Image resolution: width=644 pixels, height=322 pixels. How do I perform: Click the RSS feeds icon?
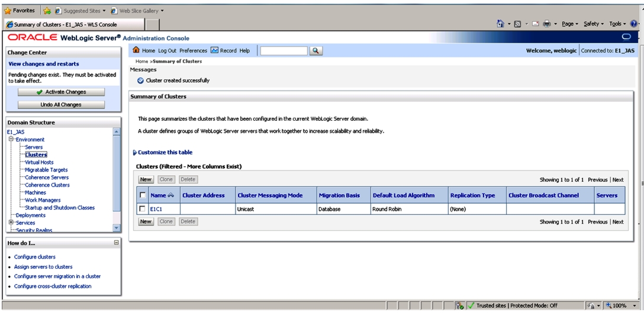pos(518,24)
